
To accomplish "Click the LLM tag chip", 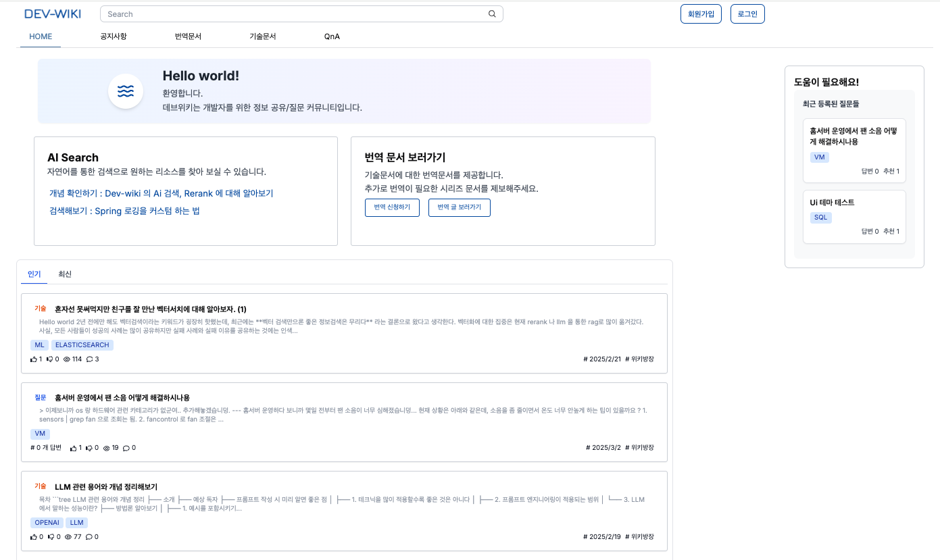I will point(77,523).
